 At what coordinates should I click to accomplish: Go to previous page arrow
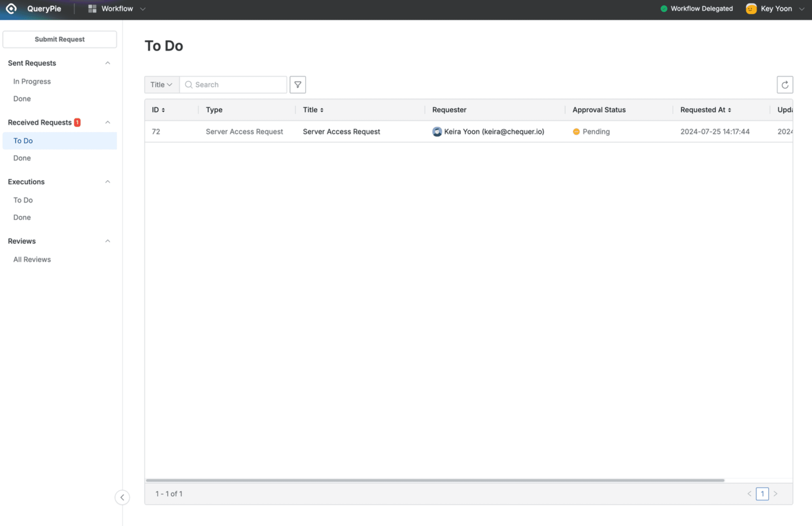(x=749, y=494)
